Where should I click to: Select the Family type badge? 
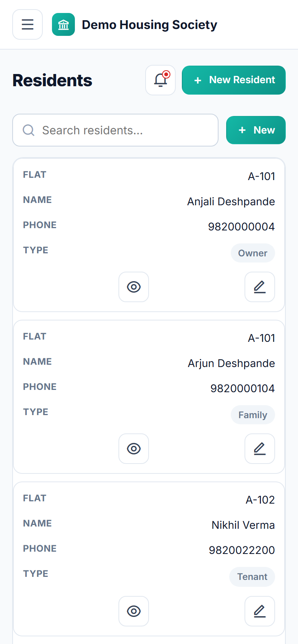[x=253, y=415]
